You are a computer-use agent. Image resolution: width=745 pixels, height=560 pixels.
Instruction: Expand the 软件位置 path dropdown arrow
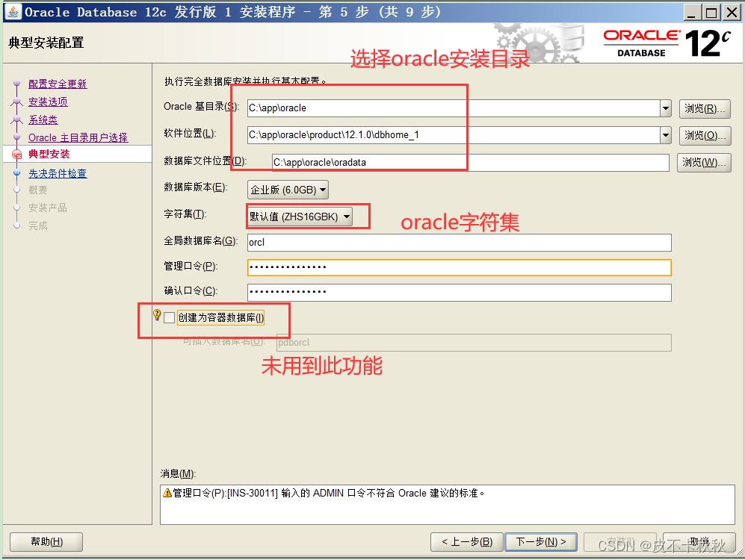pos(666,135)
